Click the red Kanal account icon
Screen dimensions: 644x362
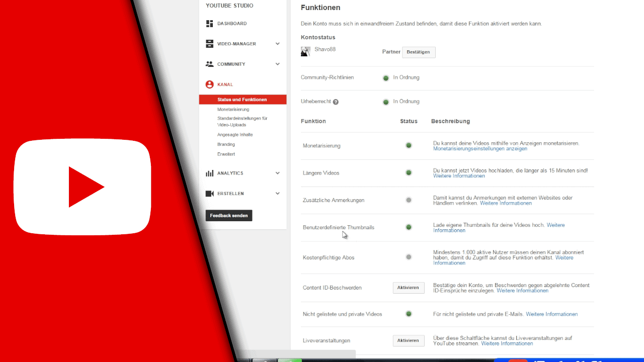coord(209,84)
